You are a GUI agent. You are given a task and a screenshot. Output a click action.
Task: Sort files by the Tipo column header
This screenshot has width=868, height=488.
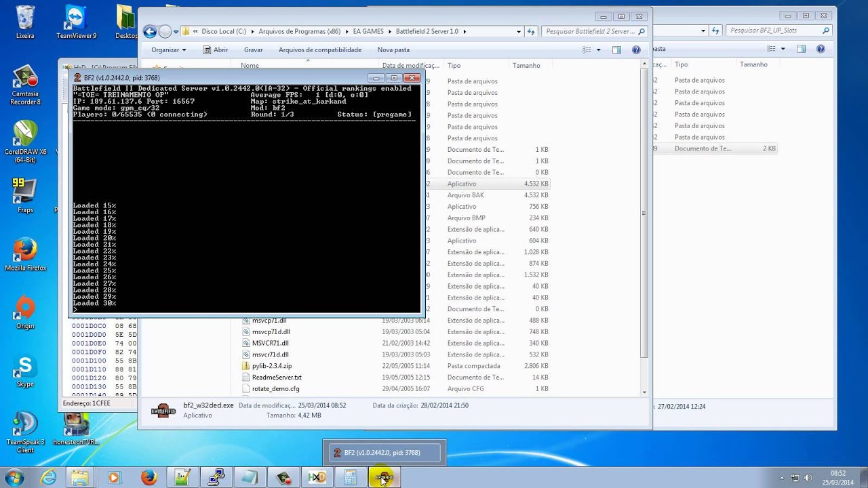click(476, 66)
